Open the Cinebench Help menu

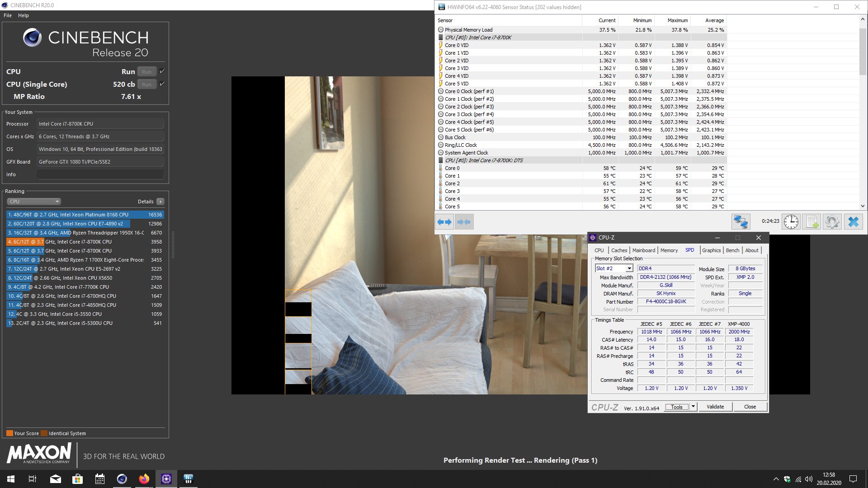(x=24, y=15)
